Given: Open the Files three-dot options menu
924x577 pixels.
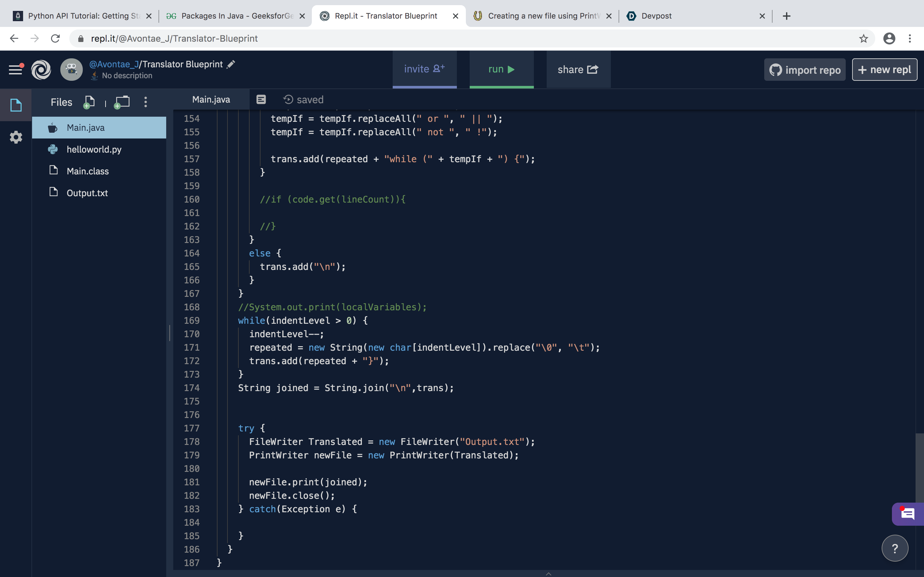Looking at the screenshot, I should pos(145,102).
